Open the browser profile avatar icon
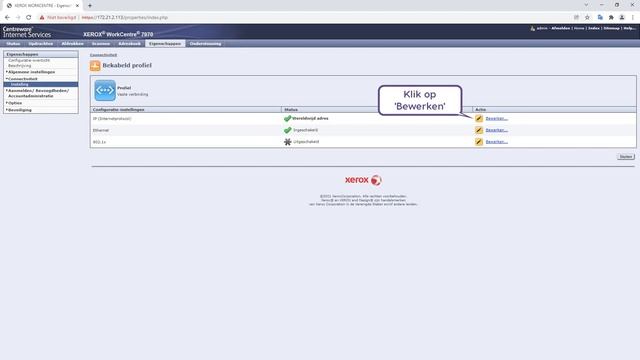Screen dimensions: 640x360 [622, 18]
